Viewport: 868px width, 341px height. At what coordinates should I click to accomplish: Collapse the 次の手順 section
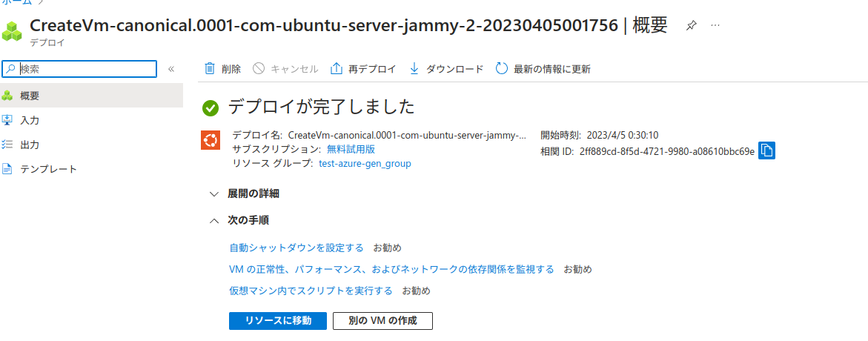click(239, 220)
